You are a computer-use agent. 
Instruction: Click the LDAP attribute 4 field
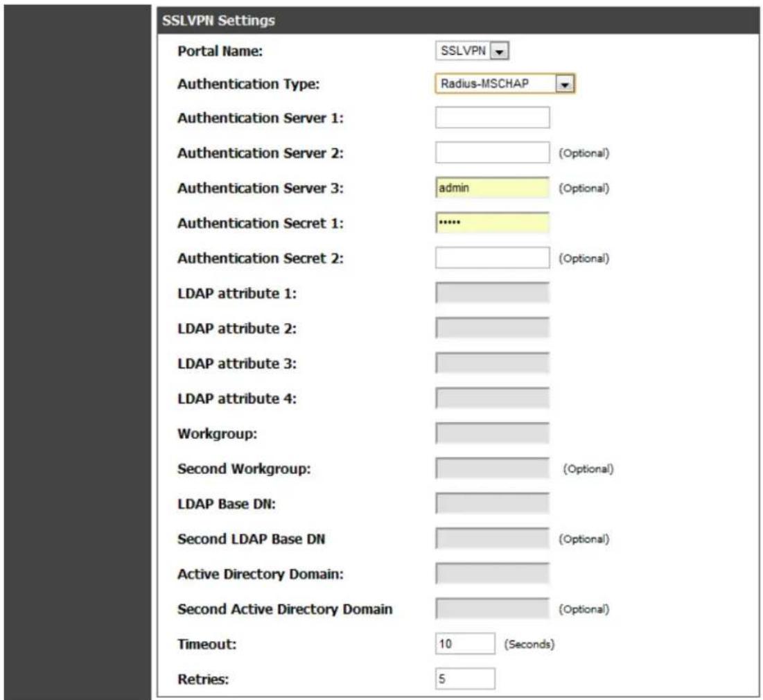pyautogui.click(x=493, y=399)
